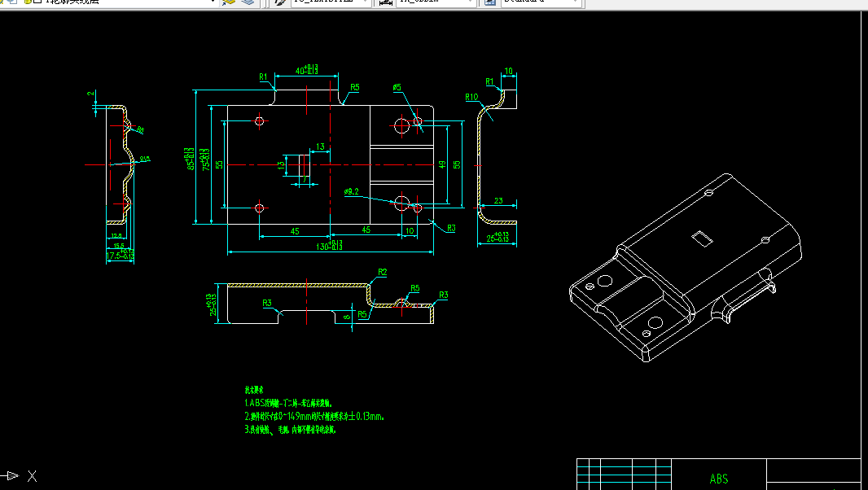Select the 85 overall height dimension
The image size is (868, 490).
point(190,159)
